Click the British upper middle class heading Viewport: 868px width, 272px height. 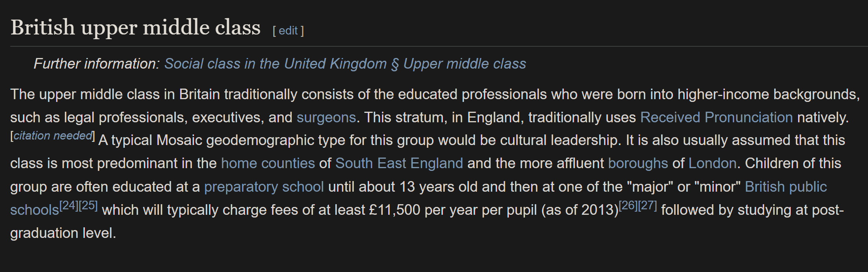(135, 27)
